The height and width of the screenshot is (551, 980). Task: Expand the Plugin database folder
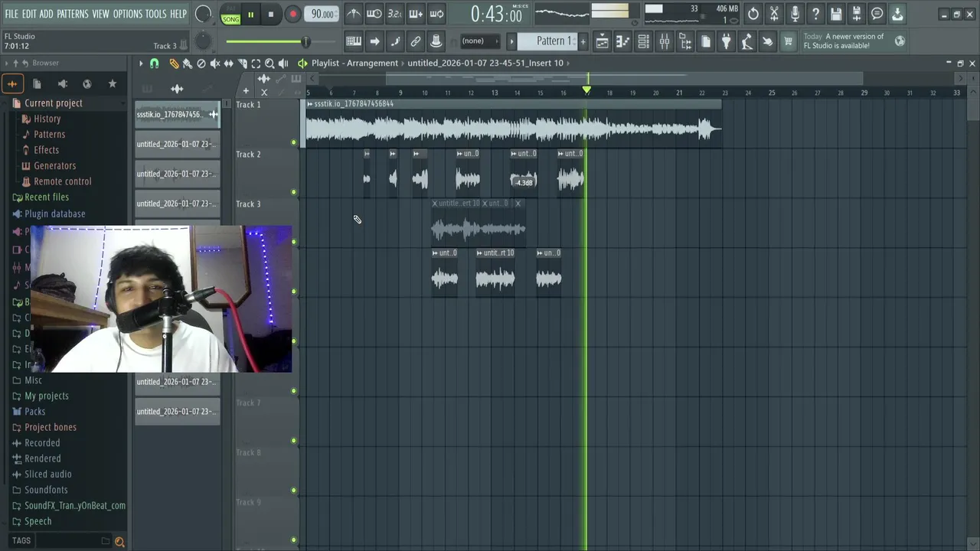pos(54,214)
